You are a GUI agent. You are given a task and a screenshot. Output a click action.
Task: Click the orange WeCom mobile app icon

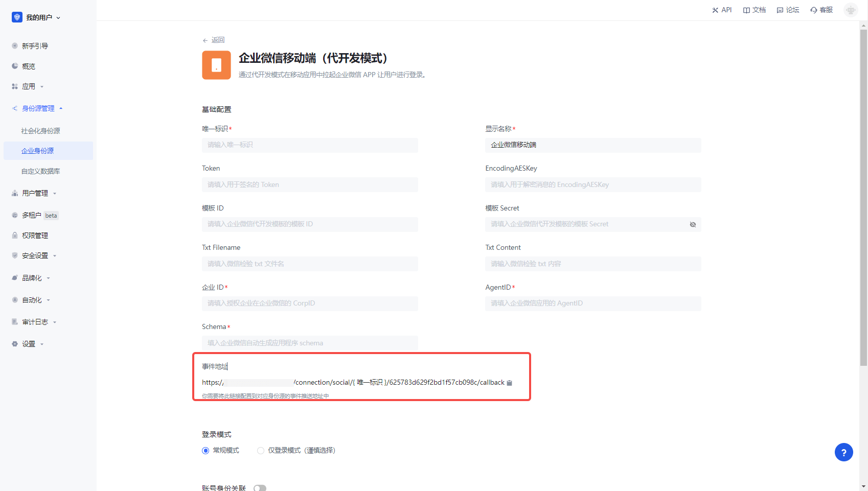[x=216, y=65]
